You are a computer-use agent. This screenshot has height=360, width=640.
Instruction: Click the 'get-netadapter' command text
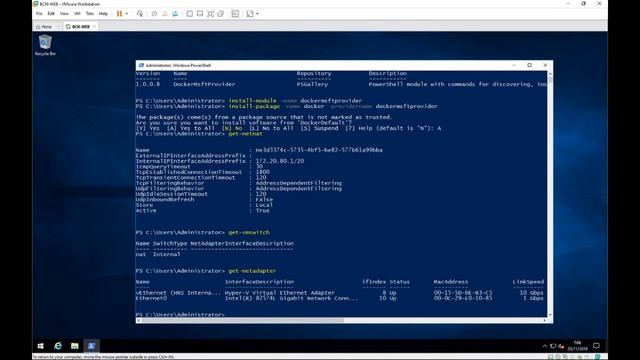252,271
